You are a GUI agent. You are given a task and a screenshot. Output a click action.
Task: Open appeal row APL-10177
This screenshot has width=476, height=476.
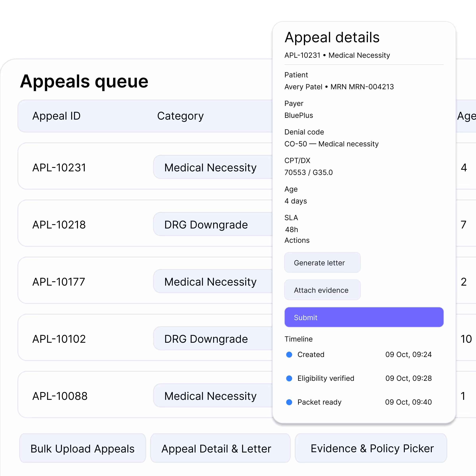click(x=59, y=282)
